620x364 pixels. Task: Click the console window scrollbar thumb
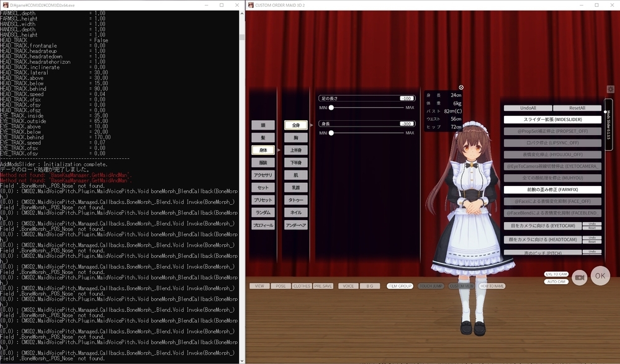(242, 37)
